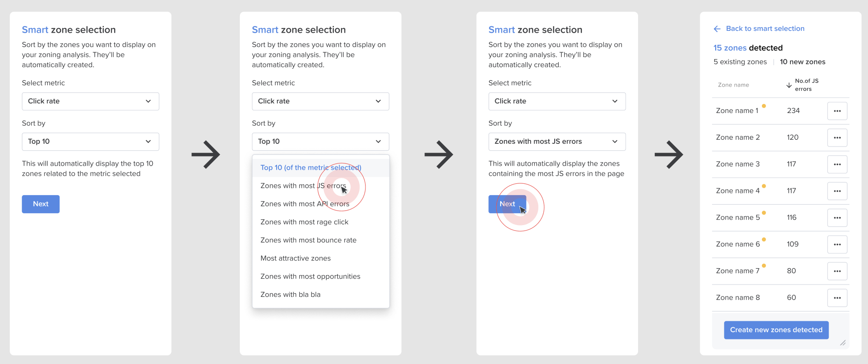Choose 'Zones with most opportunities' option

point(310,276)
